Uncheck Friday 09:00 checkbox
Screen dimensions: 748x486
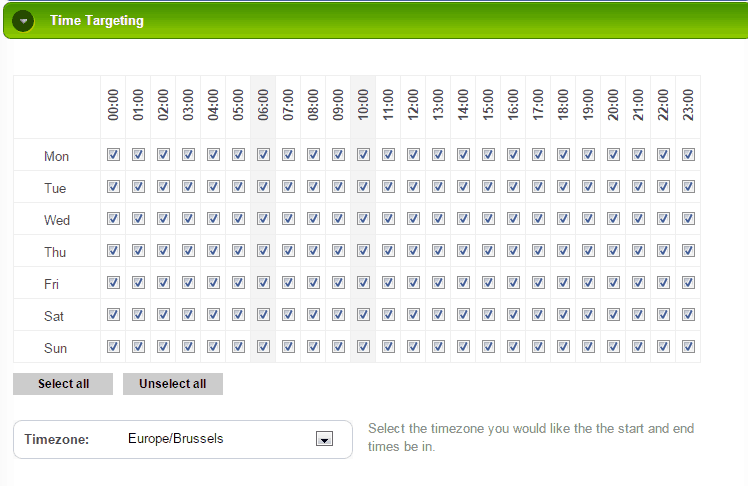pos(338,282)
